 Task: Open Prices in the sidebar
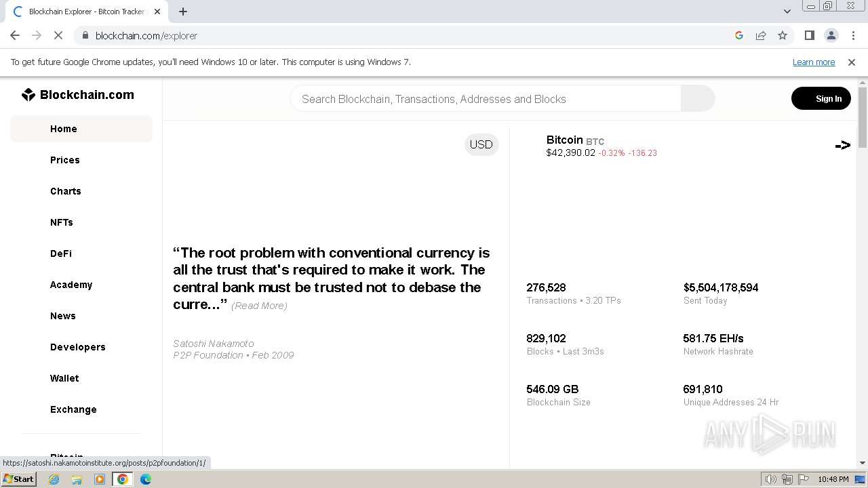pyautogui.click(x=65, y=160)
